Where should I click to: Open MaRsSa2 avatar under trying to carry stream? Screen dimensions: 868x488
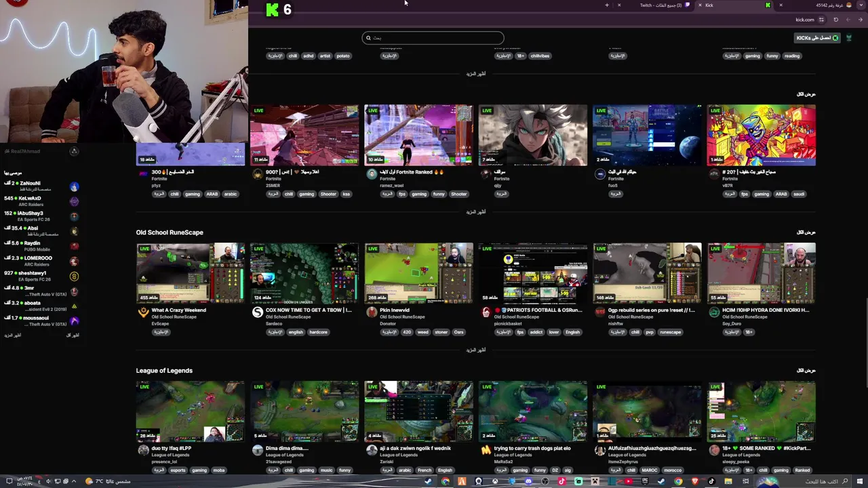tap(486, 450)
